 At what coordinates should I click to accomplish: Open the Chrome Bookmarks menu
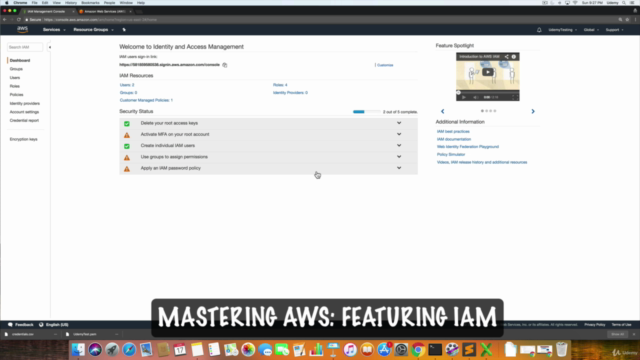[90, 3]
